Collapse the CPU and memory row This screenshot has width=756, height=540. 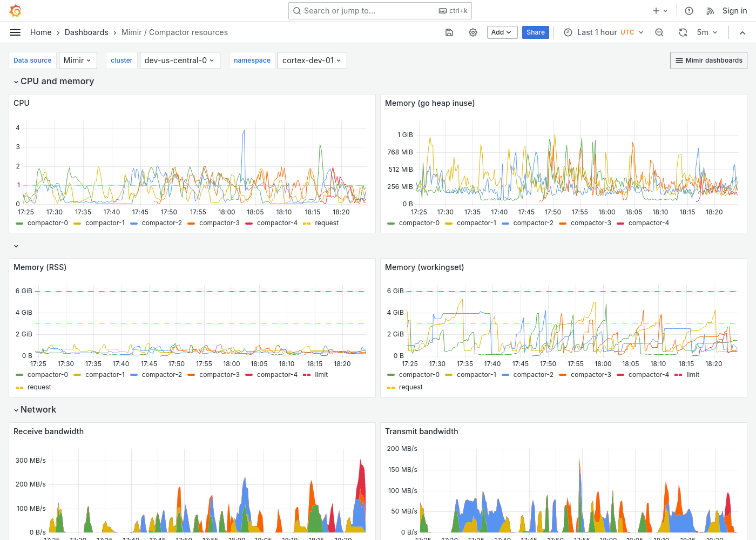53,81
